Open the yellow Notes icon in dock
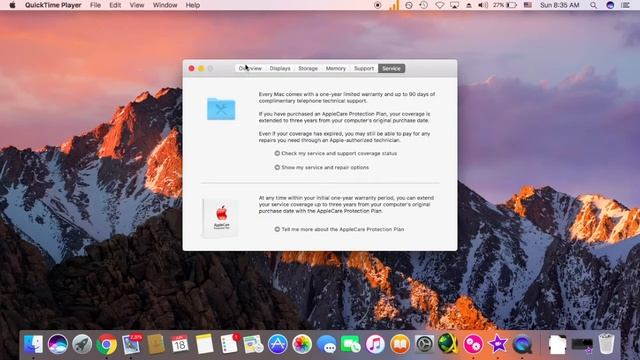 click(x=204, y=344)
